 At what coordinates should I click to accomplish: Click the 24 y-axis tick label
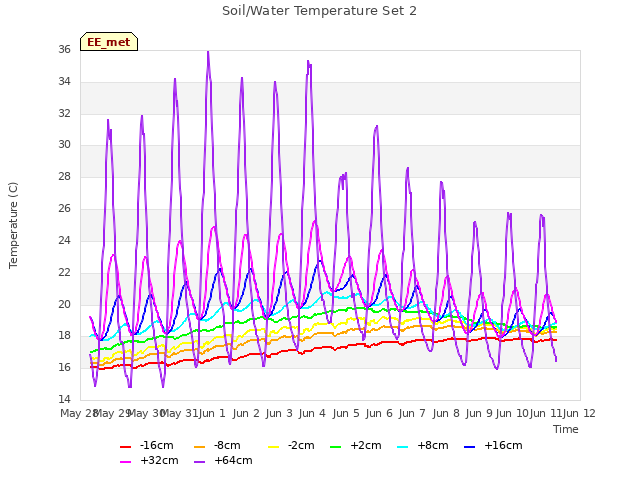tap(64, 240)
